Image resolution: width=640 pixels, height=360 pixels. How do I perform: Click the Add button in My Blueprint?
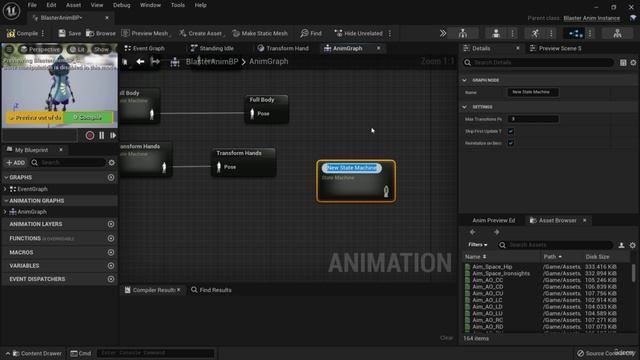point(16,162)
